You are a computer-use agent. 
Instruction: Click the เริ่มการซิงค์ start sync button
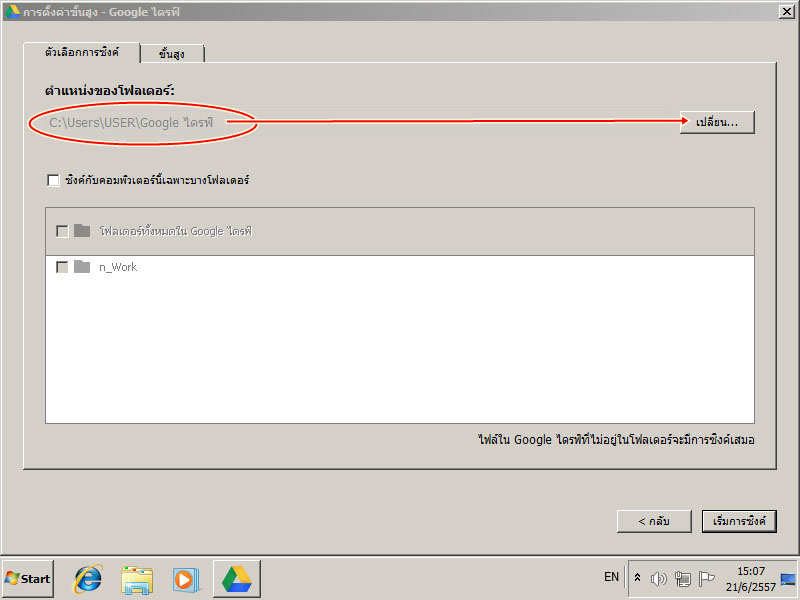point(739,521)
